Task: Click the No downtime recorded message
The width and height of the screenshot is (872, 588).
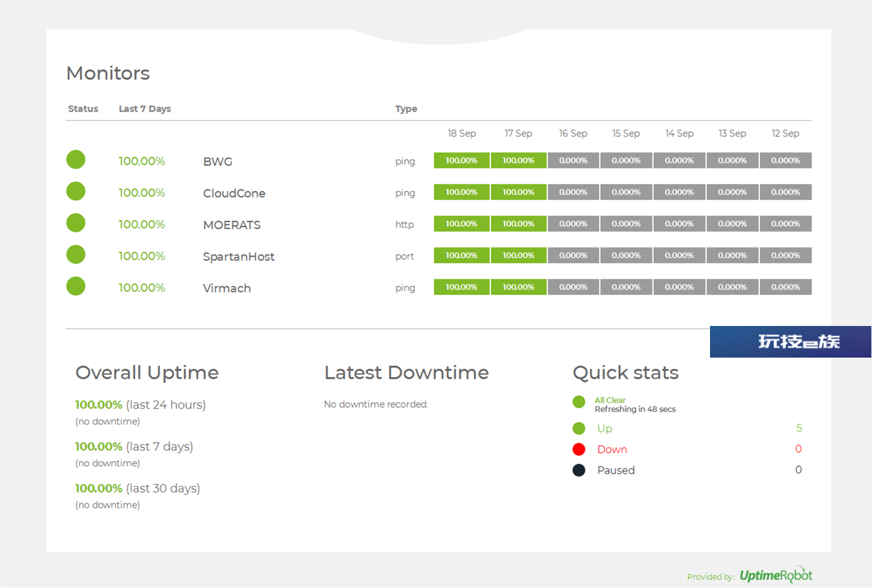Action: tap(376, 404)
